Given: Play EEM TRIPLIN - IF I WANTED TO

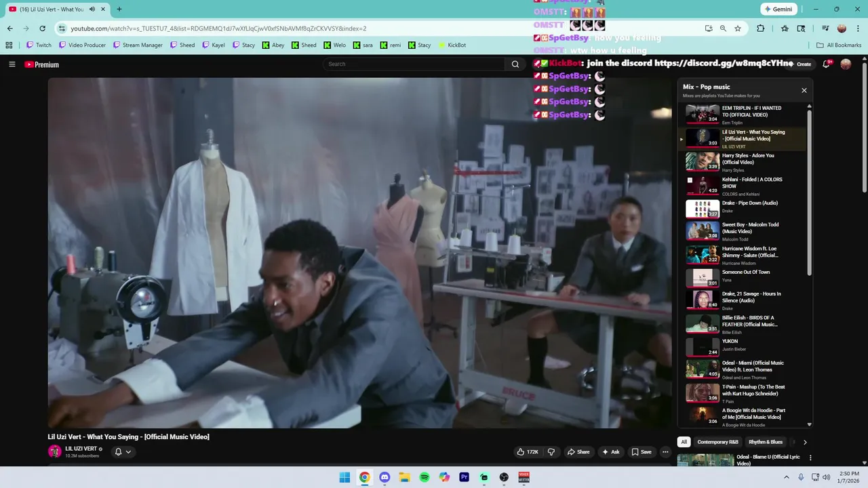Looking at the screenshot, I should coord(743,115).
